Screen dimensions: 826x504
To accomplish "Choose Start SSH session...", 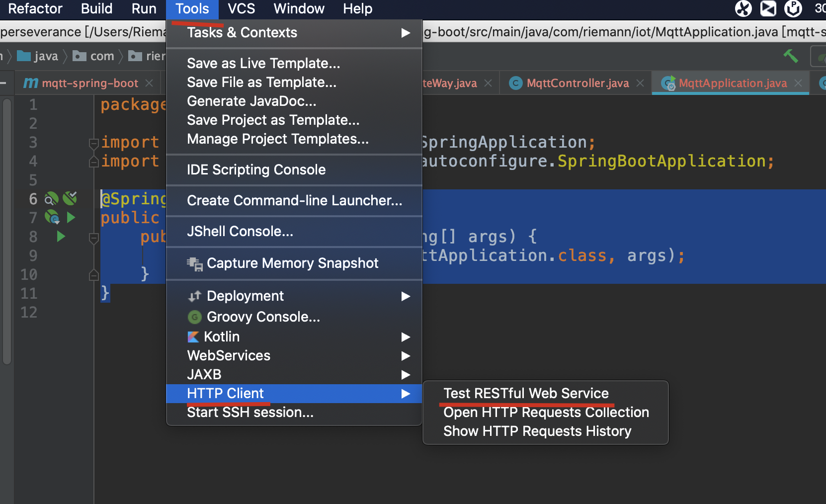I will click(250, 412).
